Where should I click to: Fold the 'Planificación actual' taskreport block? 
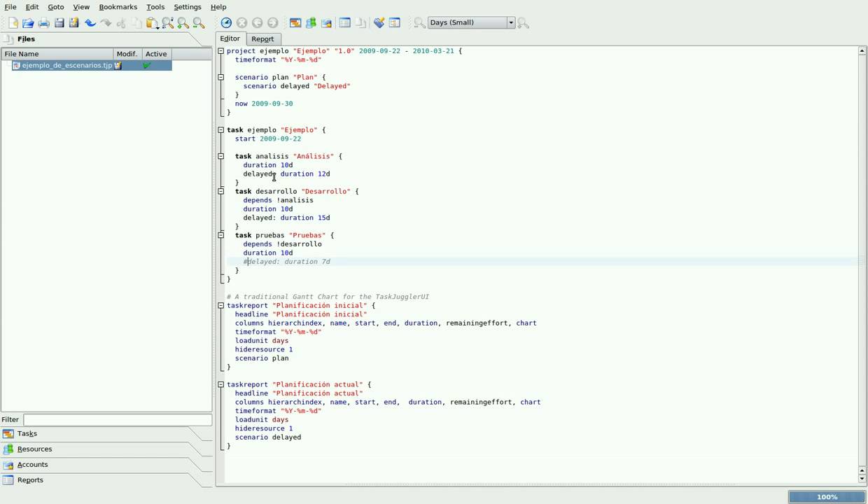[x=221, y=384]
